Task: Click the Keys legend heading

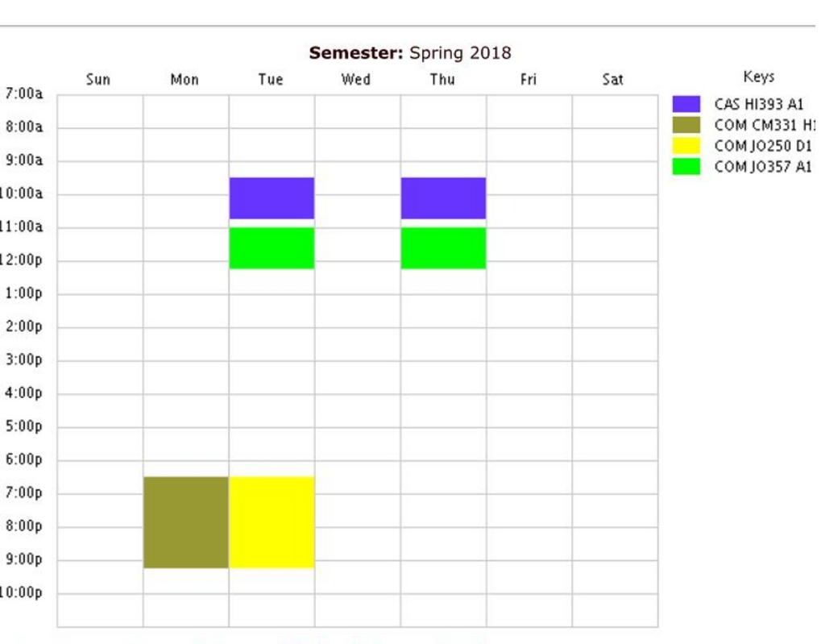Action: click(759, 77)
